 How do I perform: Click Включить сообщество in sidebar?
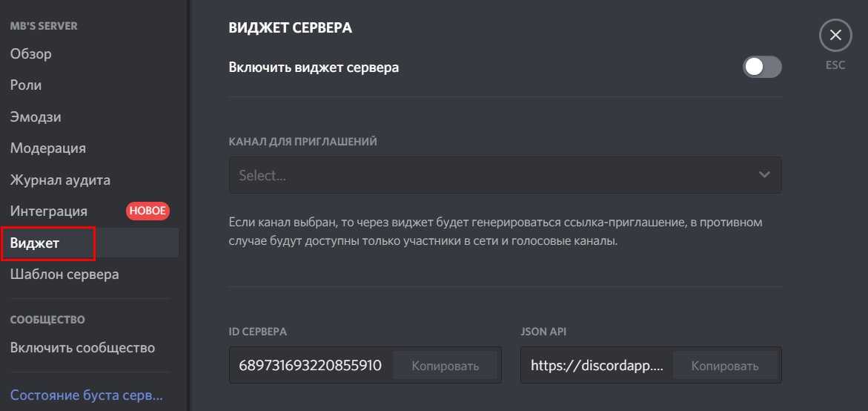click(x=82, y=348)
